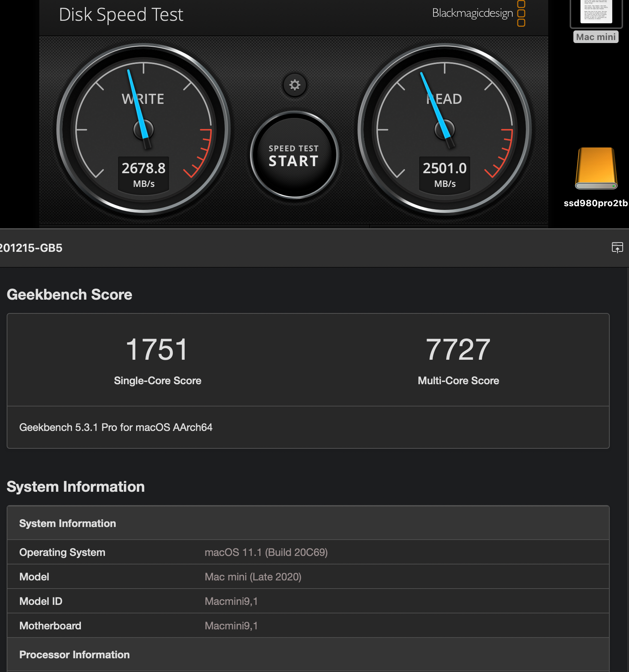The height and width of the screenshot is (672, 629).
Task: Open Disk Speed Test settings gear
Action: coord(295,85)
